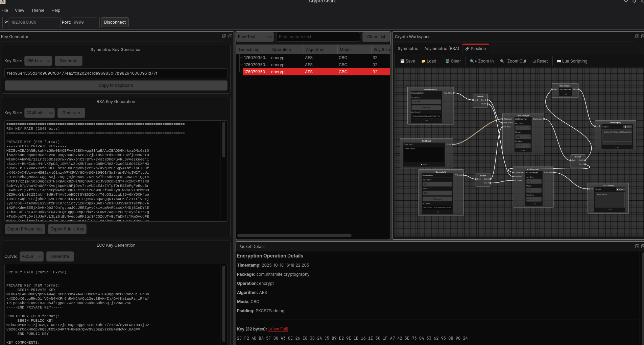Open Lua Scripting via the book icon
The width and height of the screenshot is (644, 345).
[572, 61]
